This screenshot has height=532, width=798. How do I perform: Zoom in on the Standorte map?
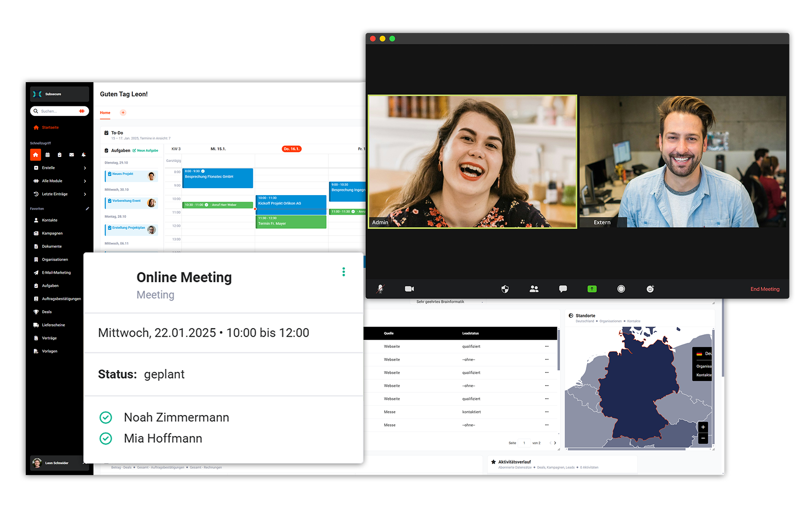pos(703,427)
